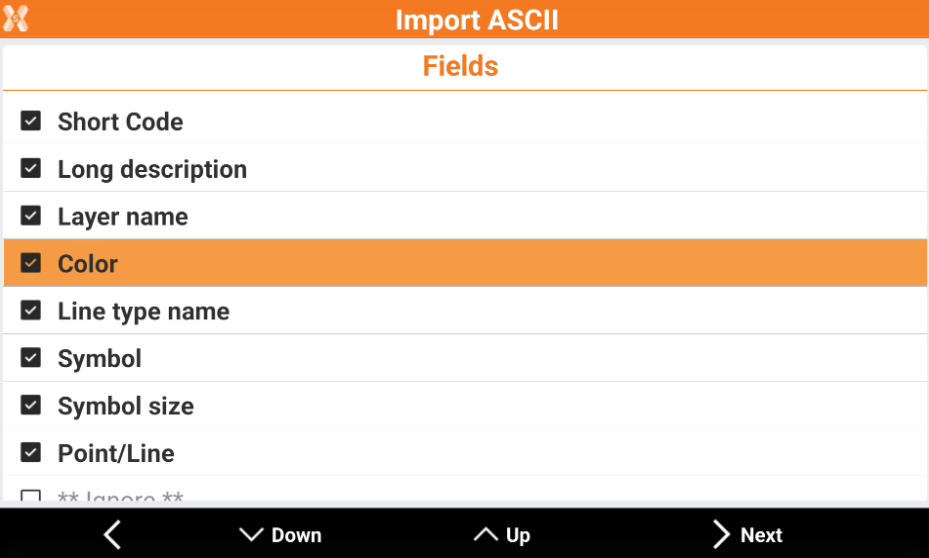
Task: Move field down with Down button
Action: click(281, 535)
